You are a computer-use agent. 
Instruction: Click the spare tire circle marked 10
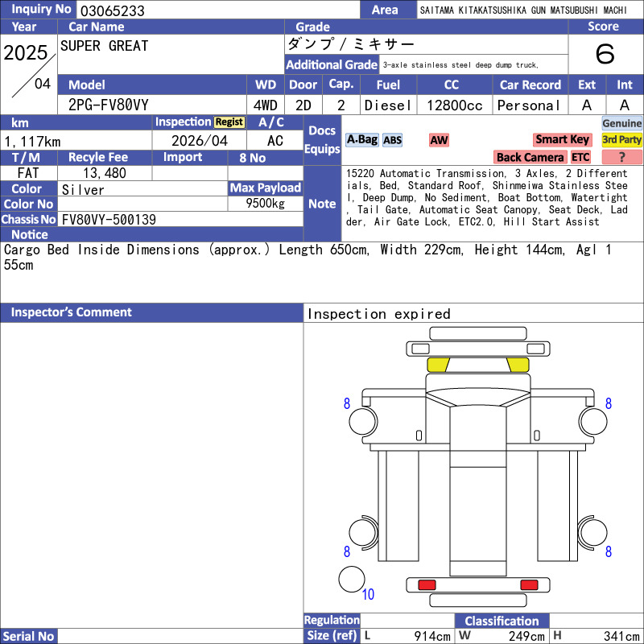coord(352,579)
